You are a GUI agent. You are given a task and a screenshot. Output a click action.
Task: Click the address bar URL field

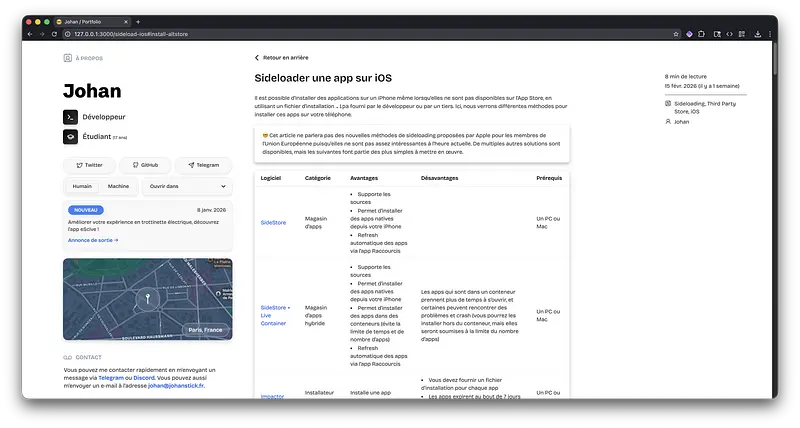300,33
